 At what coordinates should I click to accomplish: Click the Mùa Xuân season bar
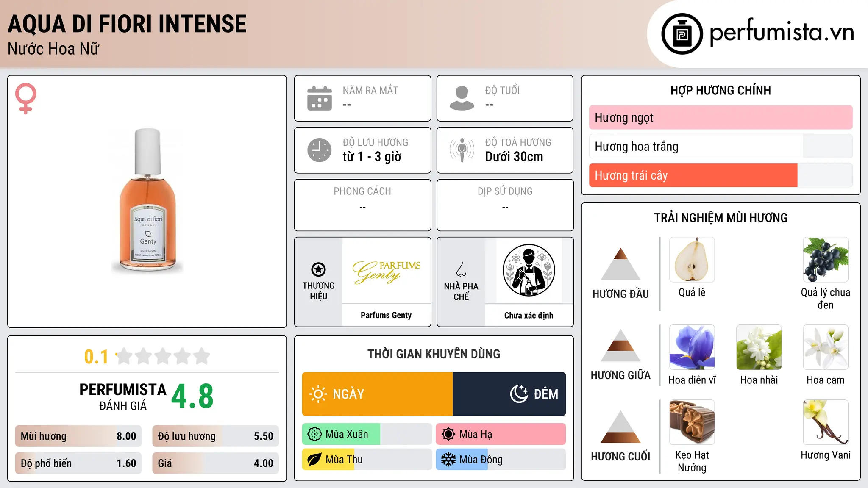tap(367, 434)
